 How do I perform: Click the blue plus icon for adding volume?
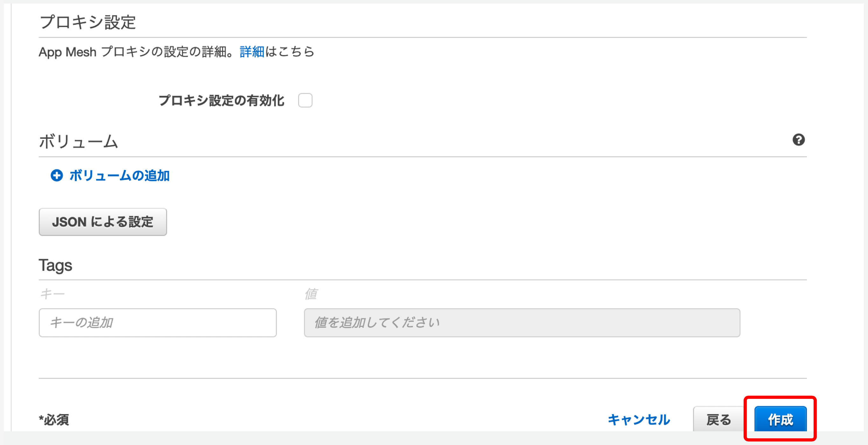click(57, 175)
